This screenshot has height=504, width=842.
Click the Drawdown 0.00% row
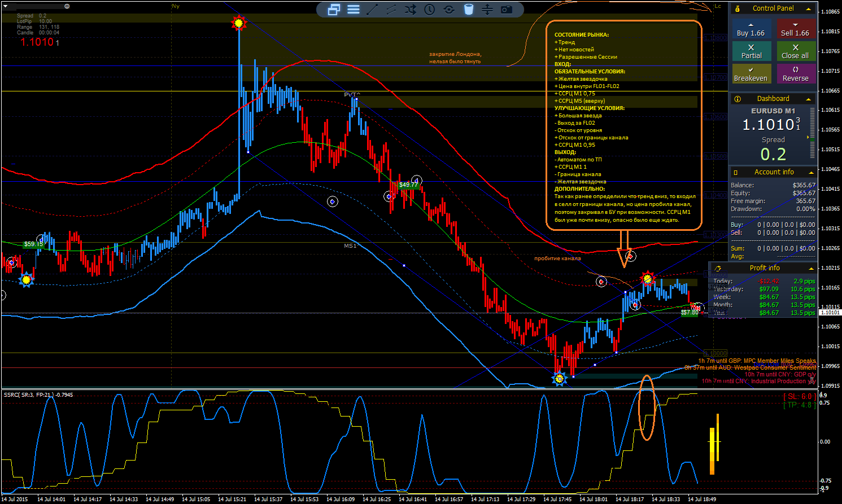point(773,209)
